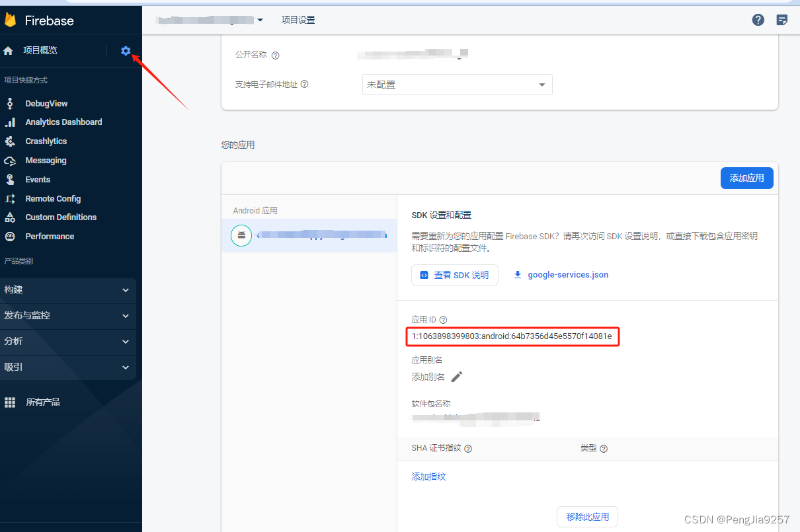This screenshot has height=532, width=800.
Task: Click the help icon next to SHA 证书指纹
Action: pos(468,449)
